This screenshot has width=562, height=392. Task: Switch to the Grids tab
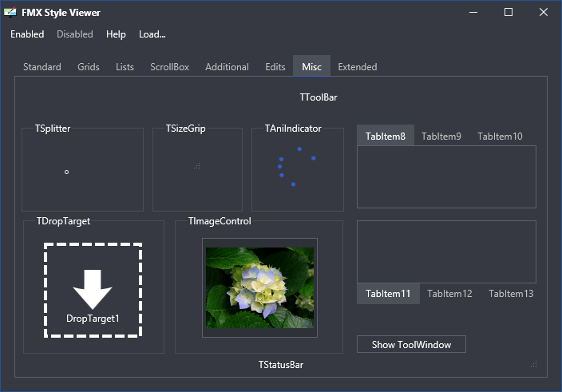[88, 66]
